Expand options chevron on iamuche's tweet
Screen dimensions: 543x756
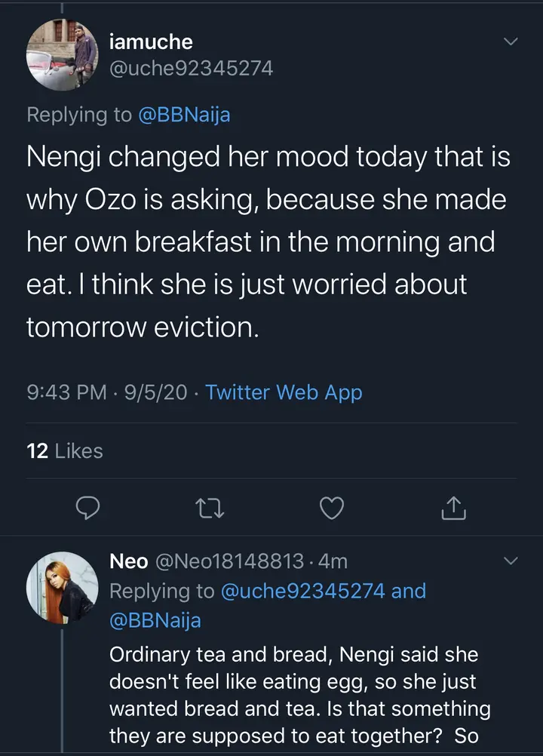click(x=511, y=42)
